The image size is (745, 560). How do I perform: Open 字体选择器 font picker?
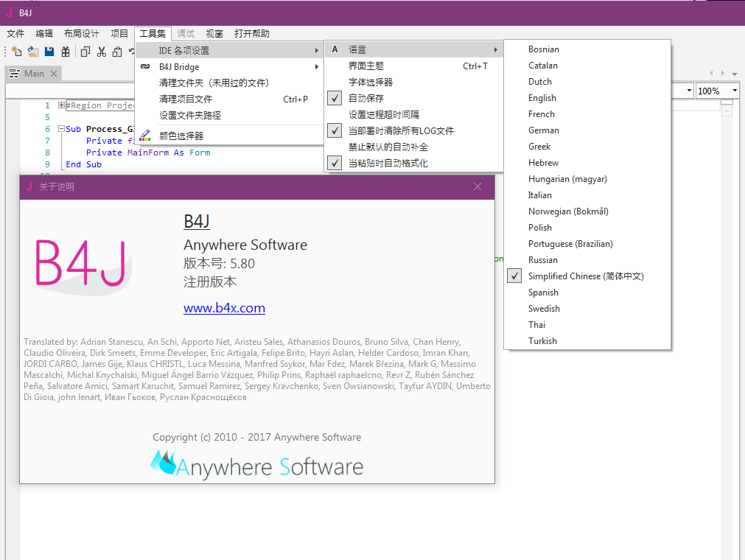(x=413, y=83)
